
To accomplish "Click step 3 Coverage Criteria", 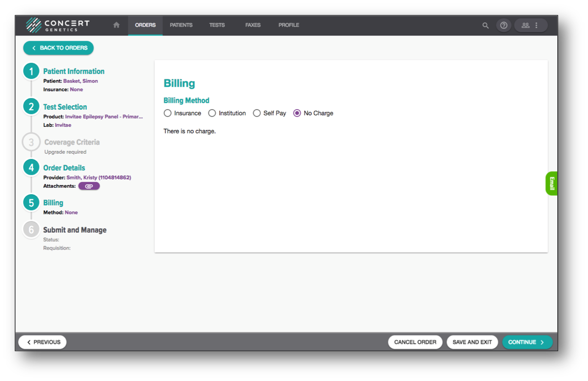I will coord(72,142).
